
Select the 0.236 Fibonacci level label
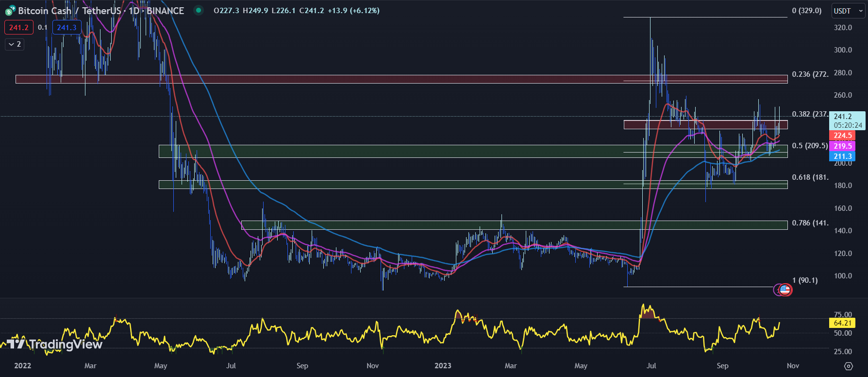click(x=810, y=74)
